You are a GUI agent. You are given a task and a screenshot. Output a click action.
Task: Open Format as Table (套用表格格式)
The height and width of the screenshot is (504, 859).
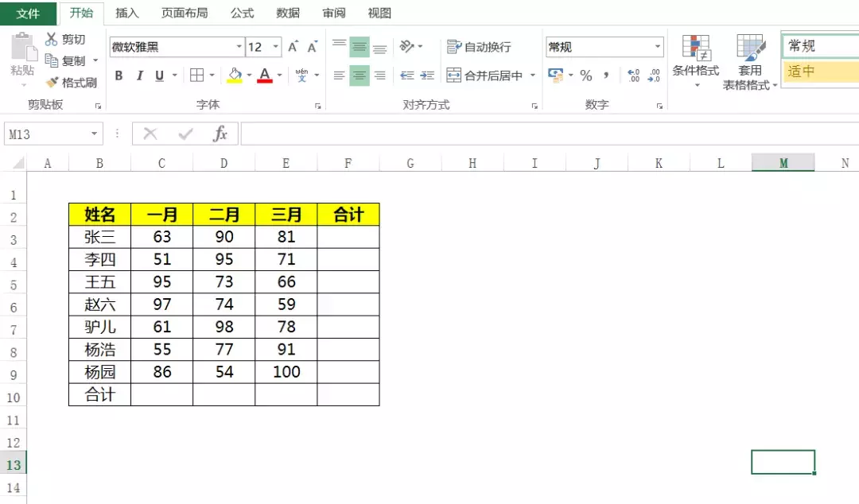click(750, 61)
